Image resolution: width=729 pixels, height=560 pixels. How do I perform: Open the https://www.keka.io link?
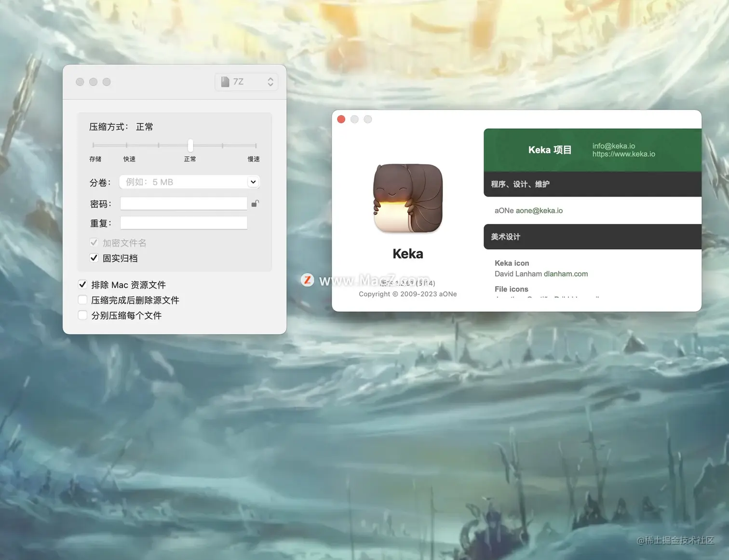[x=623, y=154]
